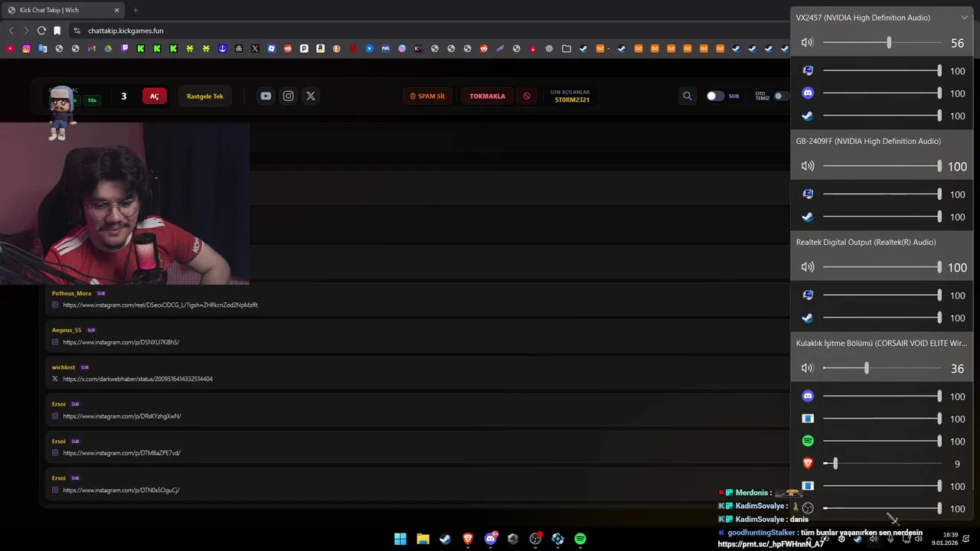Click Discord icon under CORSAIR headset section

click(x=808, y=396)
